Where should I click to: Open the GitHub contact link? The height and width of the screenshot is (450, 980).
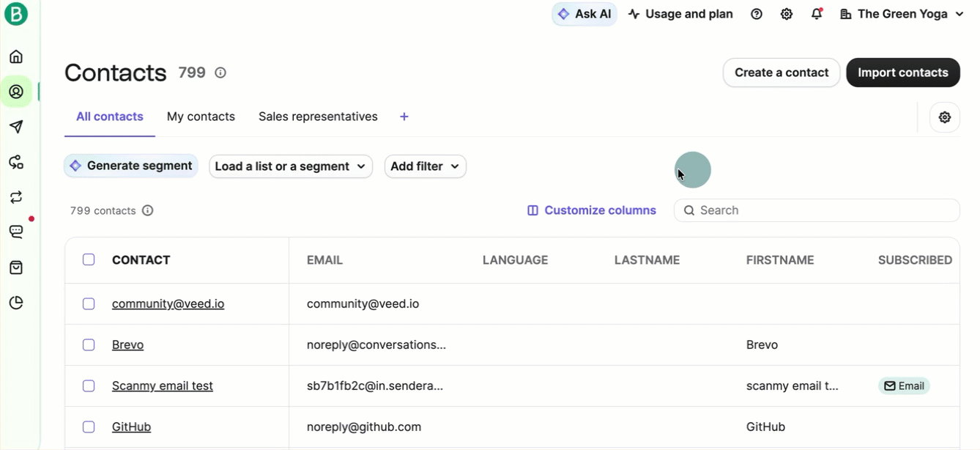click(131, 427)
